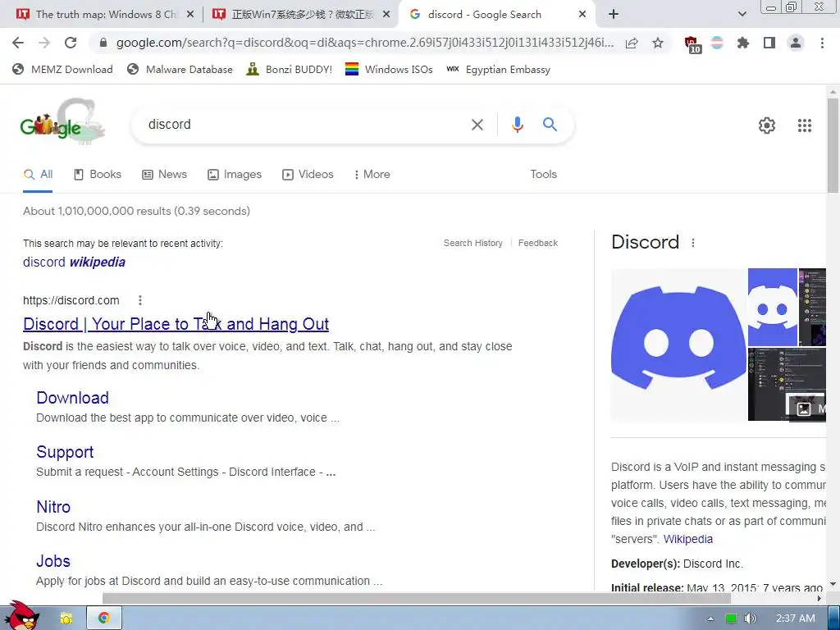Click Chrome icon in the taskbar

(x=104, y=619)
